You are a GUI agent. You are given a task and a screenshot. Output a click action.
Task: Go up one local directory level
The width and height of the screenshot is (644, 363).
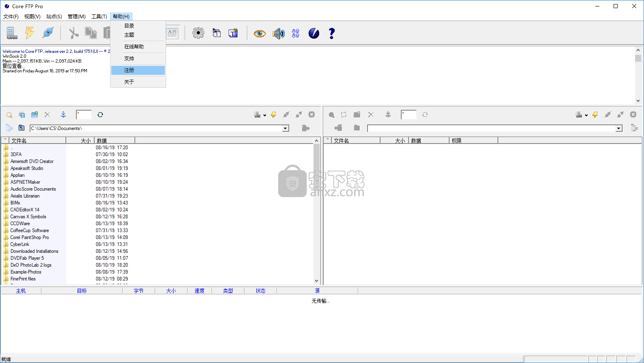click(22, 128)
